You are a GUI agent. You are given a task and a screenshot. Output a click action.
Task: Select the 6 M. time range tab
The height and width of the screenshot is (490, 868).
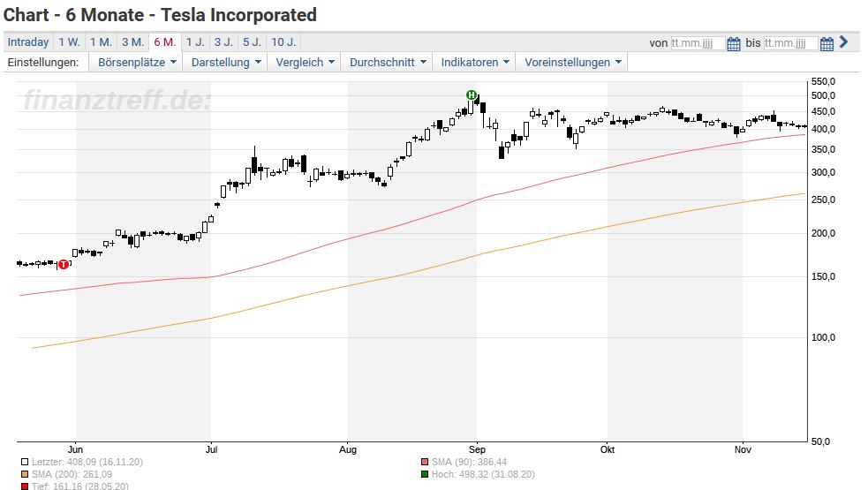pyautogui.click(x=165, y=42)
